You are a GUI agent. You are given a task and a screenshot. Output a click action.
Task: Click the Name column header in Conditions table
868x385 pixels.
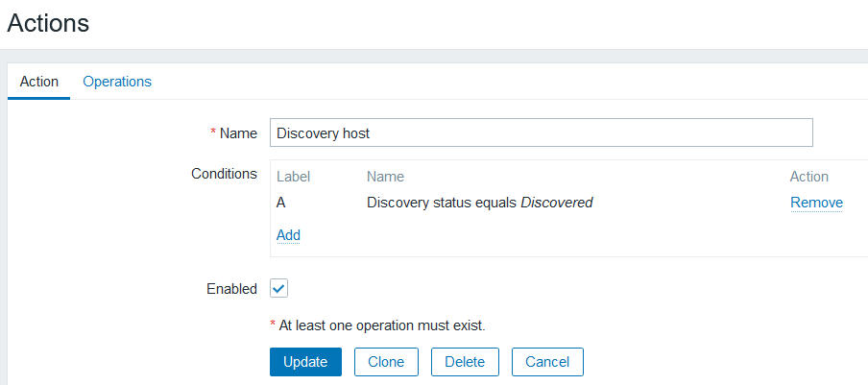click(385, 177)
